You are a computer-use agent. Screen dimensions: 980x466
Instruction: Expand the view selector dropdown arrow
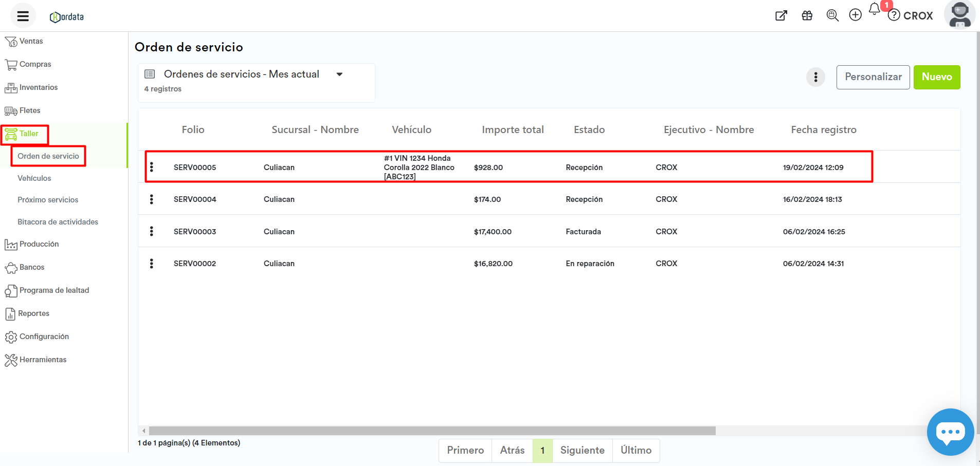pyautogui.click(x=339, y=74)
